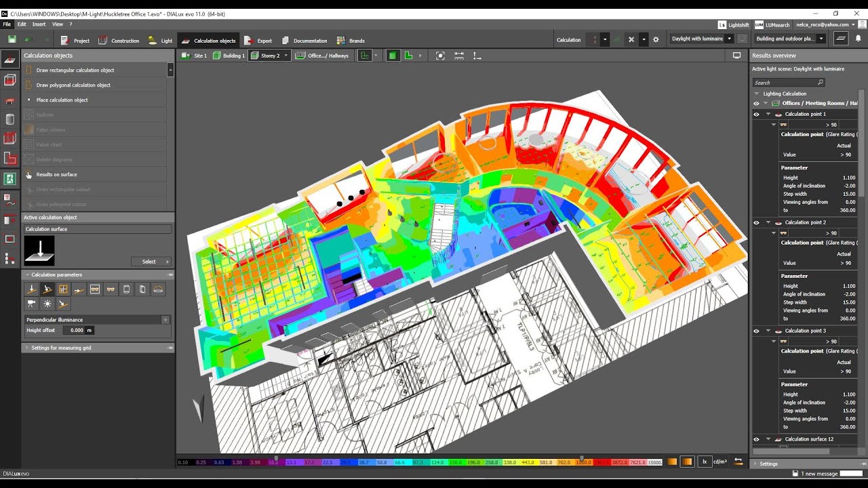Screen dimensions: 868x488
Task: Open the Insert menu
Action: click(39, 24)
